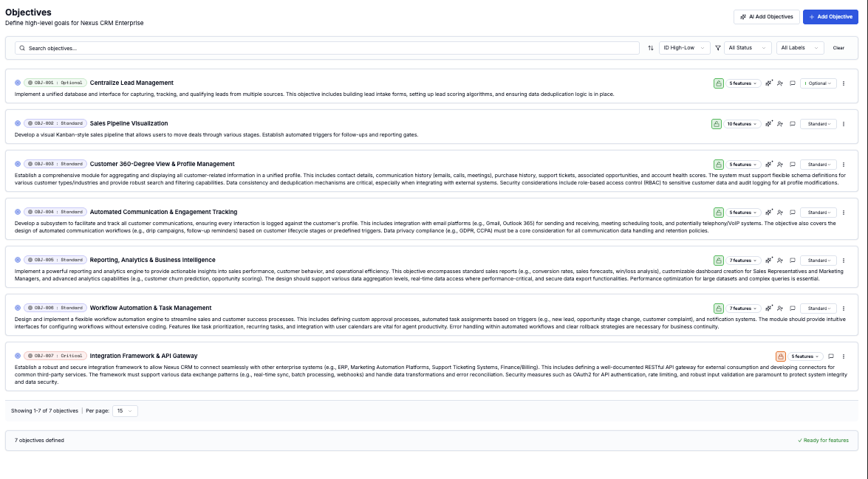Open comments for Customer 360-Degree View objective
Viewport: 868px width, 479px height.
(x=792, y=165)
